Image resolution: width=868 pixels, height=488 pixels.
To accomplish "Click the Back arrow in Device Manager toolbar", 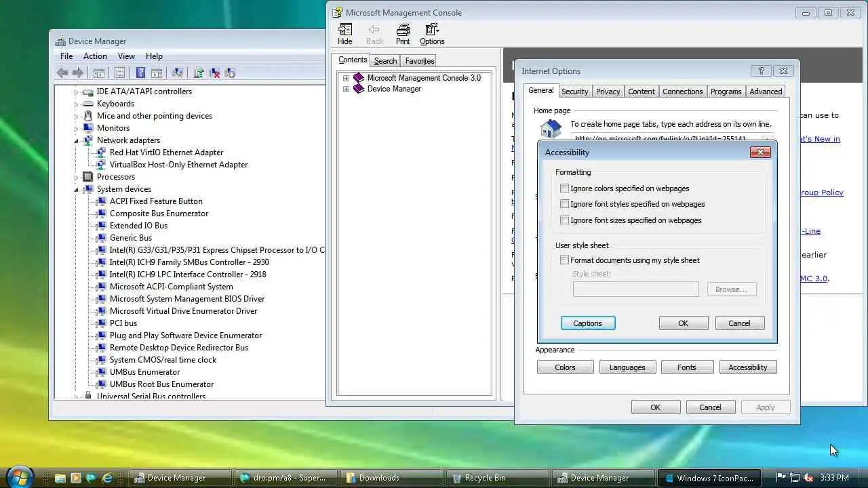I will pyautogui.click(x=62, y=73).
